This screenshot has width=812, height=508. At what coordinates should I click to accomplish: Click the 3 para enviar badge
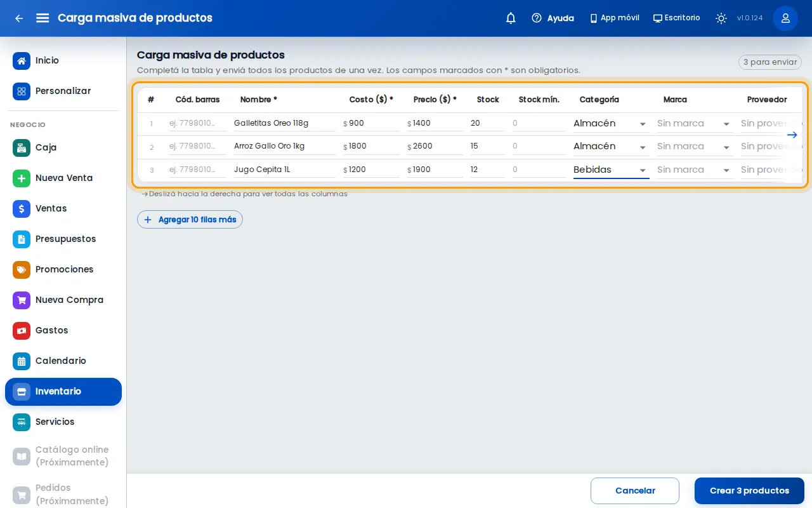point(770,62)
